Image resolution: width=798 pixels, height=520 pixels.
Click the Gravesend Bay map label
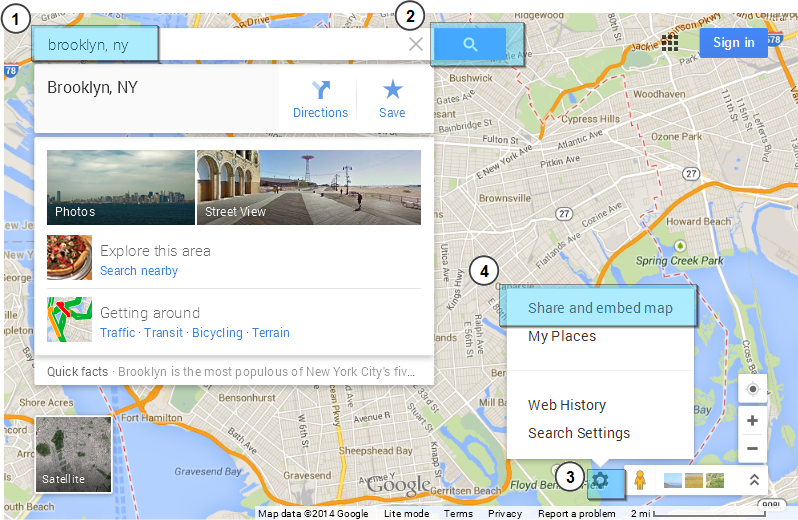point(208,472)
